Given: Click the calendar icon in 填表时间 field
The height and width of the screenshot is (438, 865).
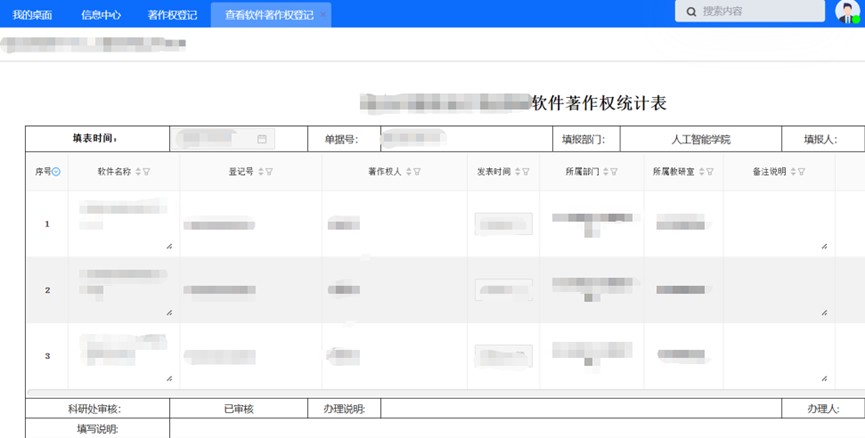Looking at the screenshot, I should [x=262, y=139].
